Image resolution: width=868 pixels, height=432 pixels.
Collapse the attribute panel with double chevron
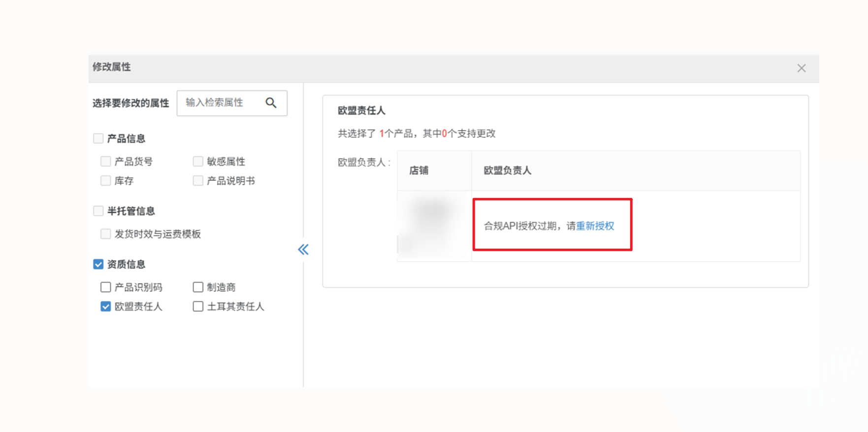[x=303, y=250]
